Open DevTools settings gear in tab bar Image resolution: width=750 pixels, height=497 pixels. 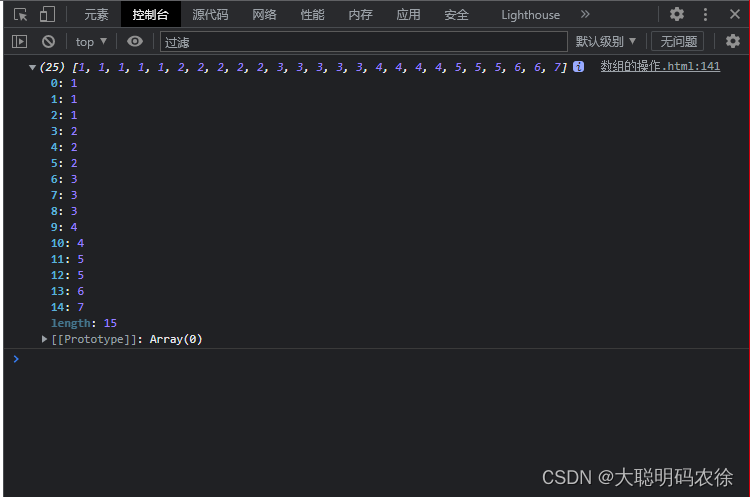coord(676,14)
